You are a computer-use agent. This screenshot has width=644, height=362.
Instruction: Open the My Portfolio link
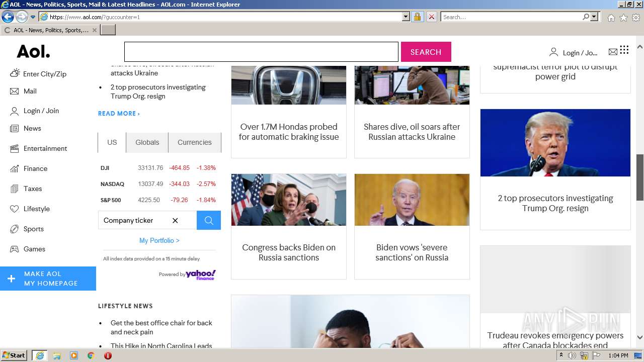tap(159, 240)
